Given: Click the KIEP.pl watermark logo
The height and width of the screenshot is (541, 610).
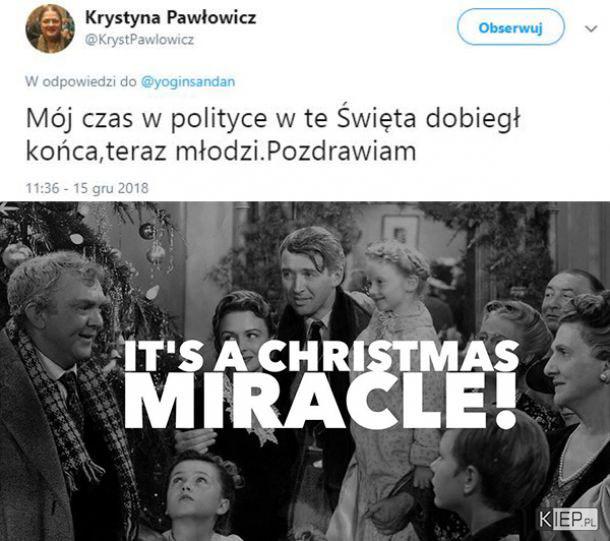Looking at the screenshot, I should [x=568, y=519].
